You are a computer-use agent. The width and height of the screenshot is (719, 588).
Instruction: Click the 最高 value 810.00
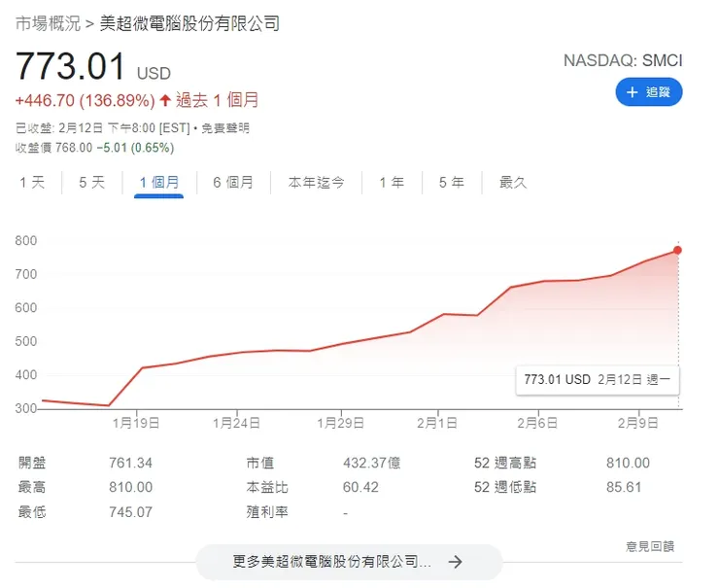(131, 487)
